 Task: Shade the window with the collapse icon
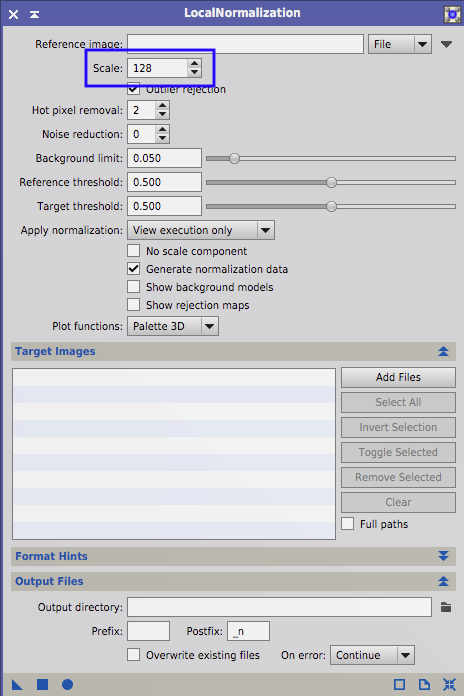coord(34,14)
